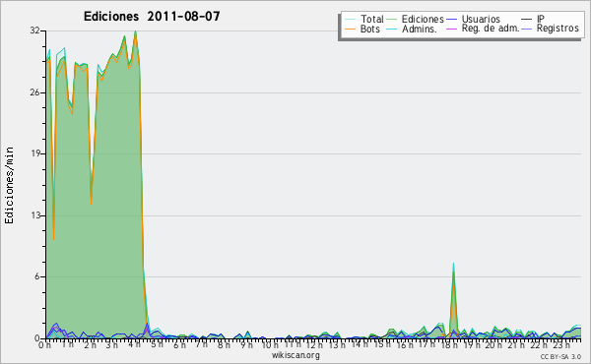Click the orange Bots legend color line

tap(350, 29)
